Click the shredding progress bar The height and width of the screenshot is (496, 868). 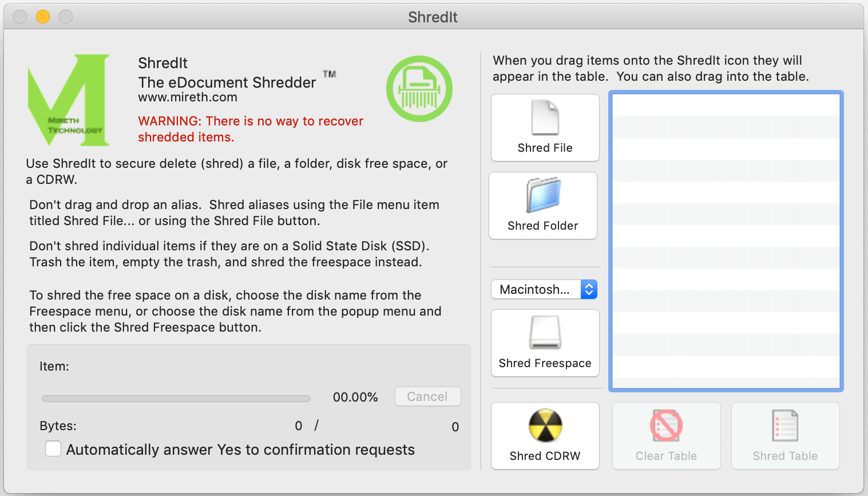click(176, 399)
